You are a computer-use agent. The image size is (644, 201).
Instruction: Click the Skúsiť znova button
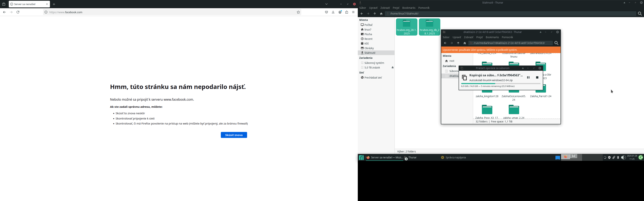point(234,135)
